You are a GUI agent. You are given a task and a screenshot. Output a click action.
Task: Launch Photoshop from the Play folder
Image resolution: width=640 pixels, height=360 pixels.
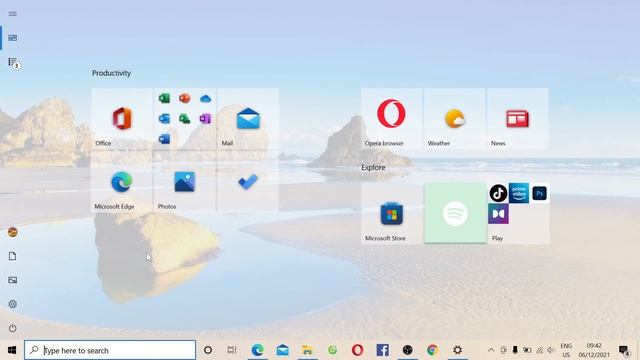click(x=540, y=193)
